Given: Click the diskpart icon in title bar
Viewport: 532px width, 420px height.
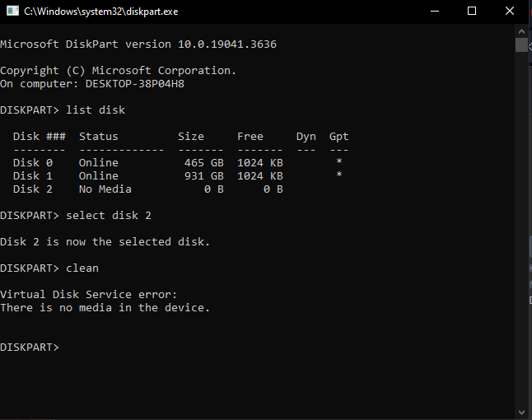Looking at the screenshot, I should coord(12,12).
